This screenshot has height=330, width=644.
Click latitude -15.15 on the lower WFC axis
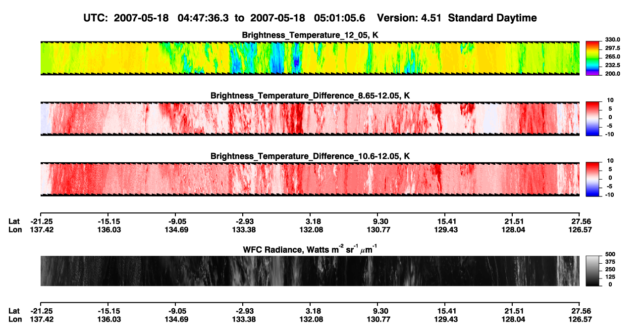tap(108, 311)
